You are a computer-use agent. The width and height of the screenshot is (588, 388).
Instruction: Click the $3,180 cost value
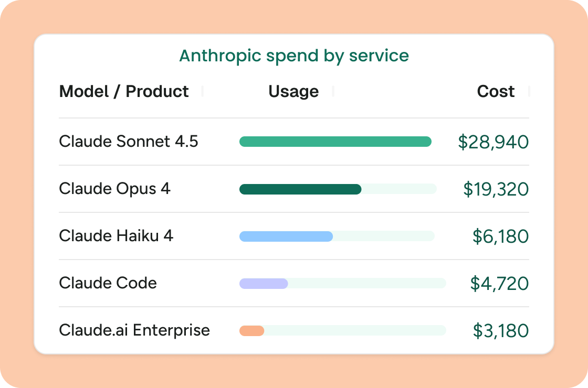(501, 331)
